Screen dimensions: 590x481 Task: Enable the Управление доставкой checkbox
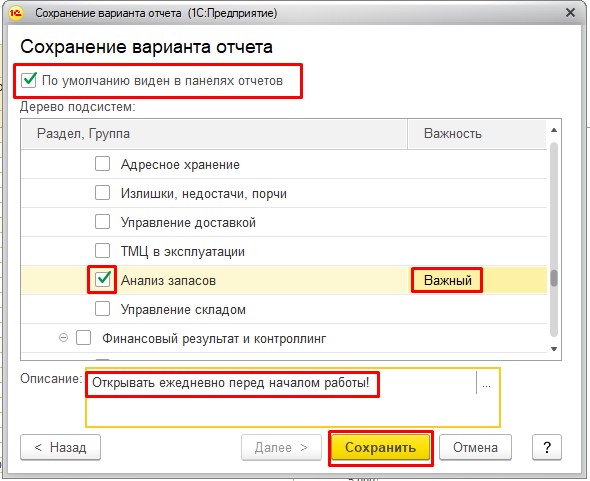(x=102, y=222)
